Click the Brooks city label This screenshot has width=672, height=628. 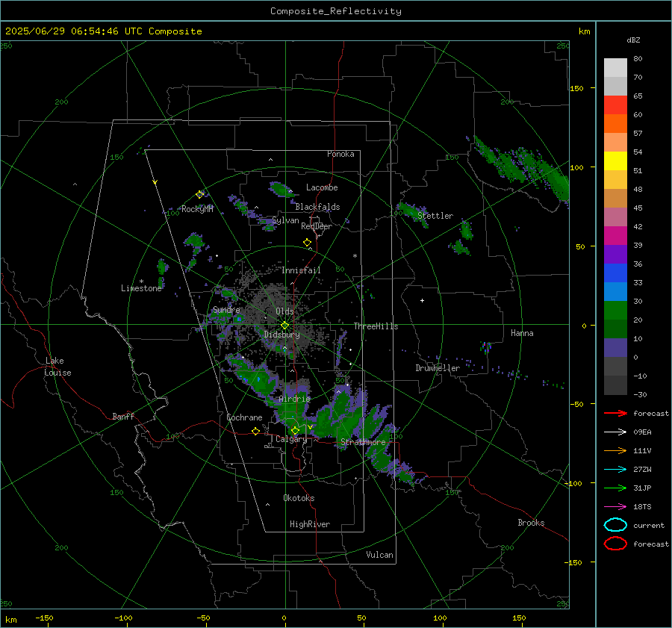[531, 523]
